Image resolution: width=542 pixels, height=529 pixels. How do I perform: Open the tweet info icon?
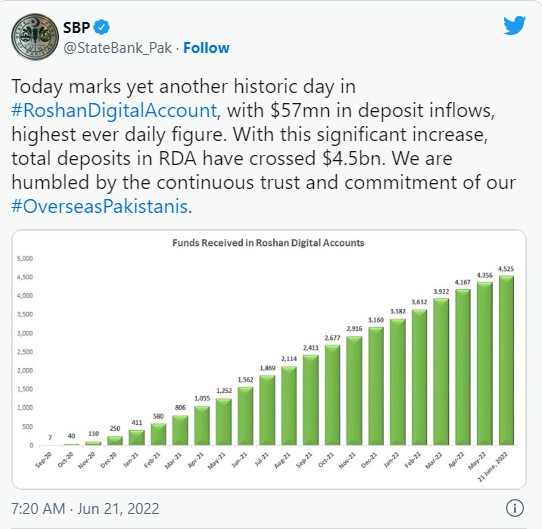click(x=515, y=508)
